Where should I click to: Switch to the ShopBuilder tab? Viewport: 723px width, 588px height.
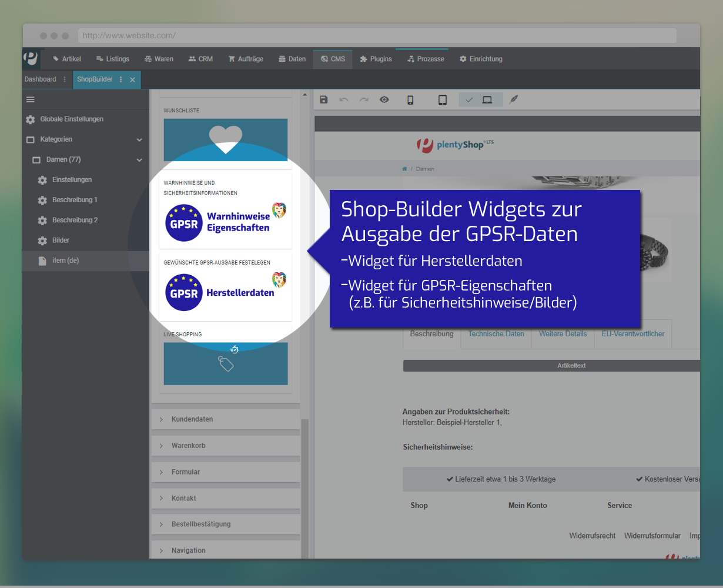[x=95, y=79]
